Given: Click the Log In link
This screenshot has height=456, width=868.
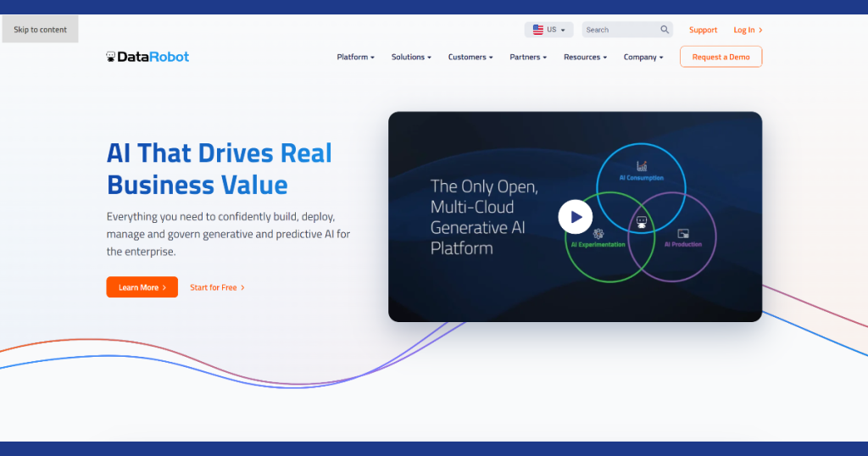Looking at the screenshot, I should (x=748, y=30).
